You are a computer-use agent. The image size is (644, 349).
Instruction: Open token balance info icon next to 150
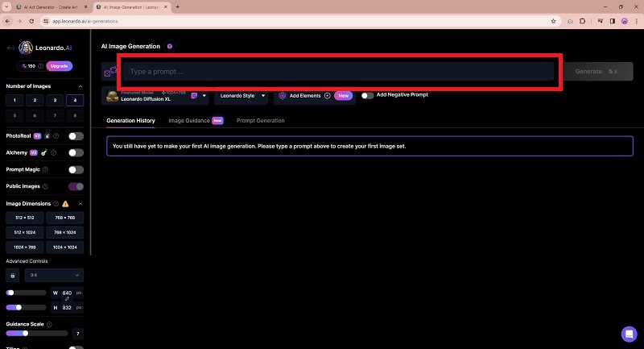(x=41, y=66)
